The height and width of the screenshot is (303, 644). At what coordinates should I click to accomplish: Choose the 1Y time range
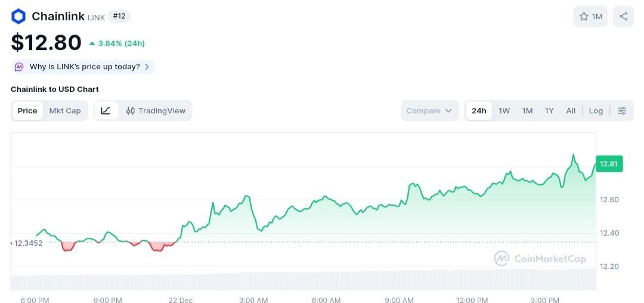pos(549,111)
